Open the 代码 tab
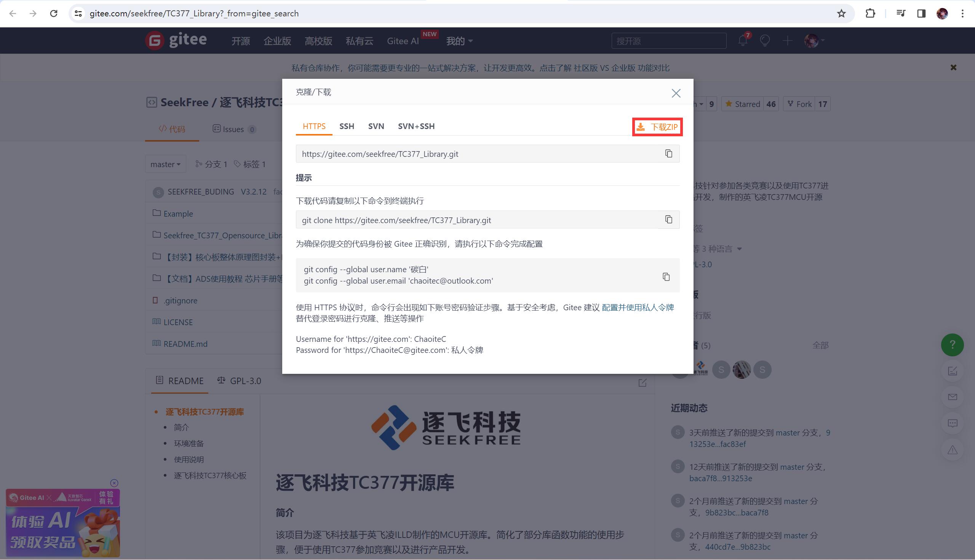Viewport: 975px width, 560px height. (172, 129)
